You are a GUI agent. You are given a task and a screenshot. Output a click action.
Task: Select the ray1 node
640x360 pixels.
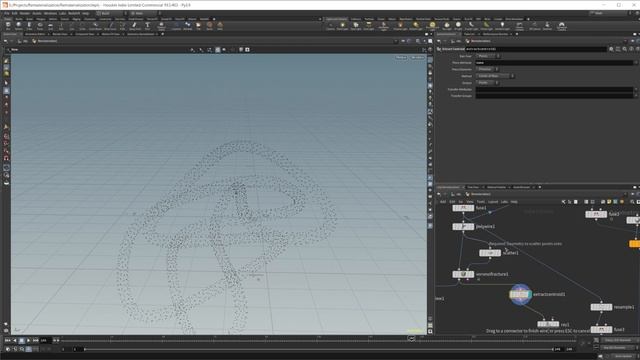[x=548, y=324]
